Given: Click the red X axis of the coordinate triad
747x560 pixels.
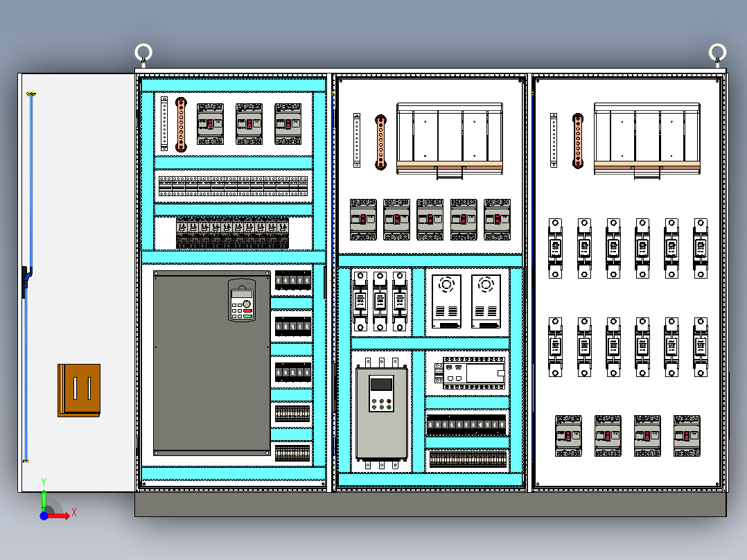Looking at the screenshot, I should pos(60,515).
